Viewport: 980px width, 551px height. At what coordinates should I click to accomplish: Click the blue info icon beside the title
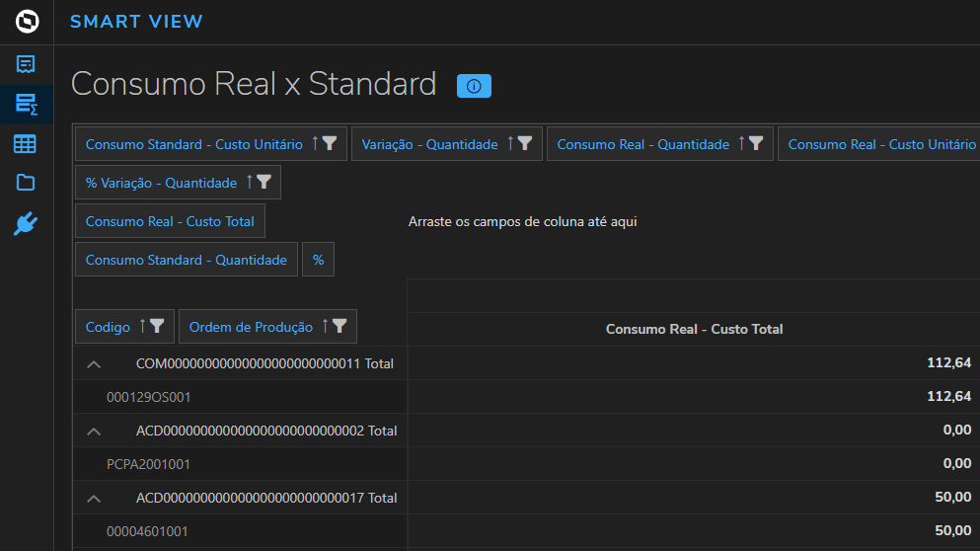[474, 86]
